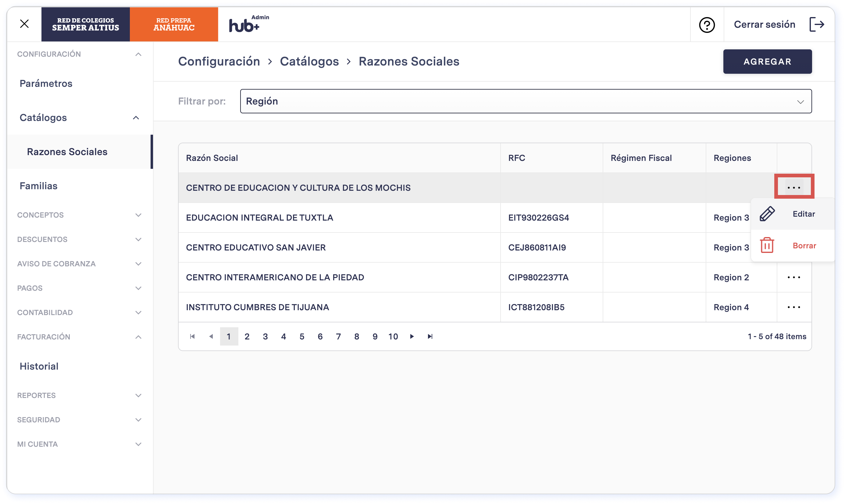Go to page 10 of results
This screenshot has width=845, height=504.
click(393, 336)
